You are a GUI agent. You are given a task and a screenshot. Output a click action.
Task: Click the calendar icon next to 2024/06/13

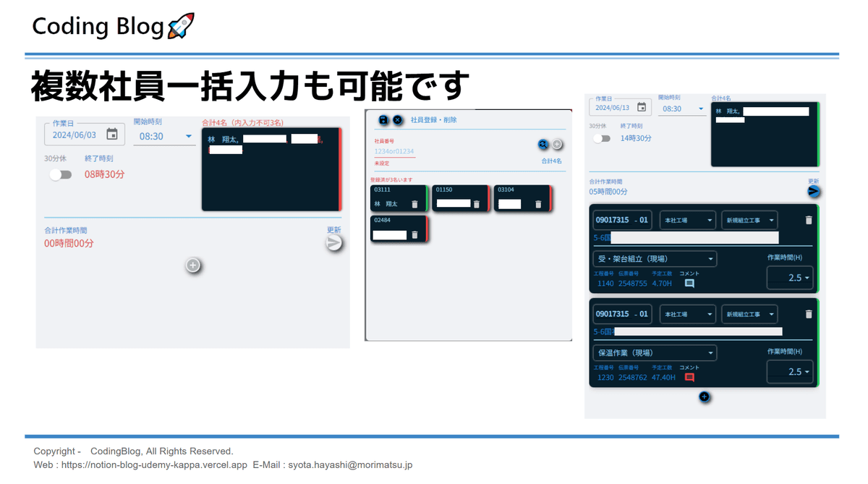[641, 108]
